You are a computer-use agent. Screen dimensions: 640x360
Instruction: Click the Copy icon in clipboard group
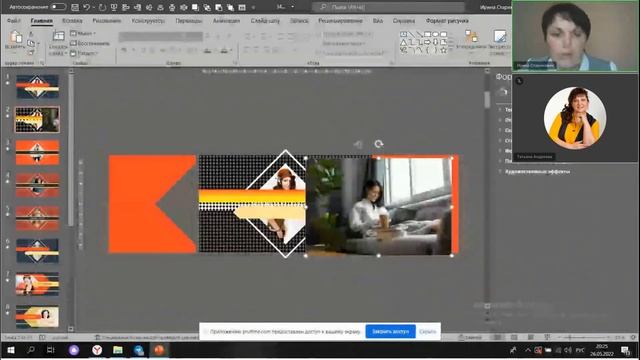(x=31, y=43)
